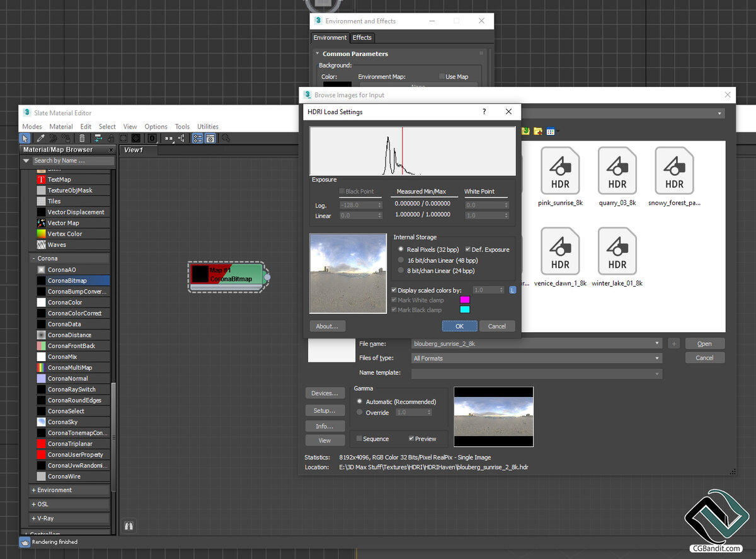The width and height of the screenshot is (756, 559).
Task: Click the magenta Mark White clamp swatch
Action: (x=465, y=300)
